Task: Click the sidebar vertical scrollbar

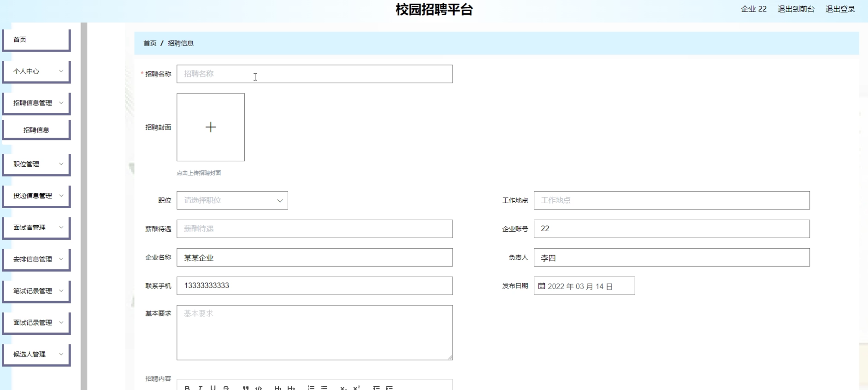Action: tap(84, 206)
